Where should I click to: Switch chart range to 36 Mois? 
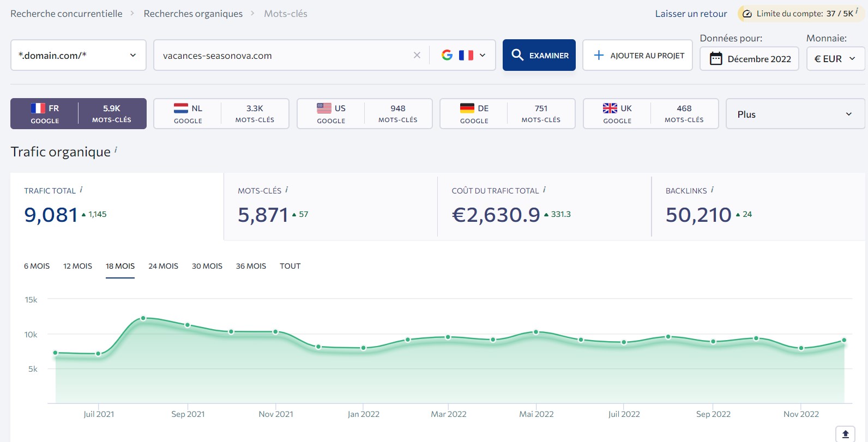tap(251, 266)
